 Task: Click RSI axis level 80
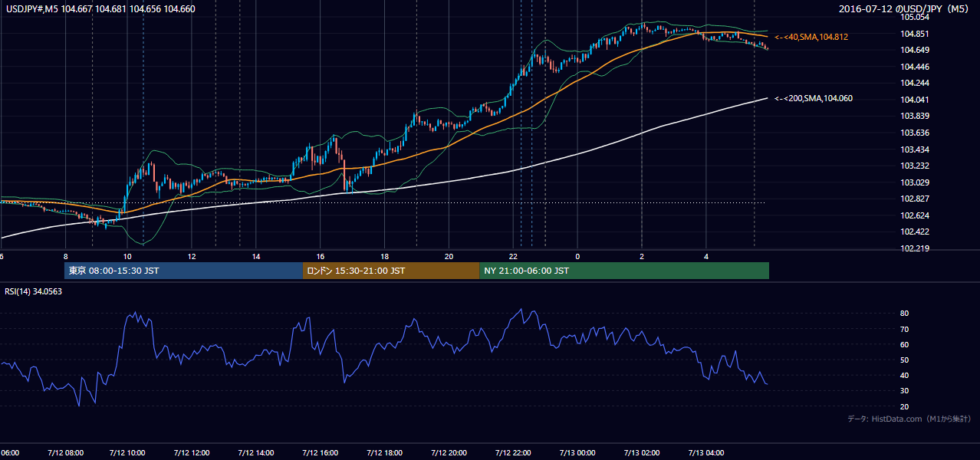pos(904,314)
